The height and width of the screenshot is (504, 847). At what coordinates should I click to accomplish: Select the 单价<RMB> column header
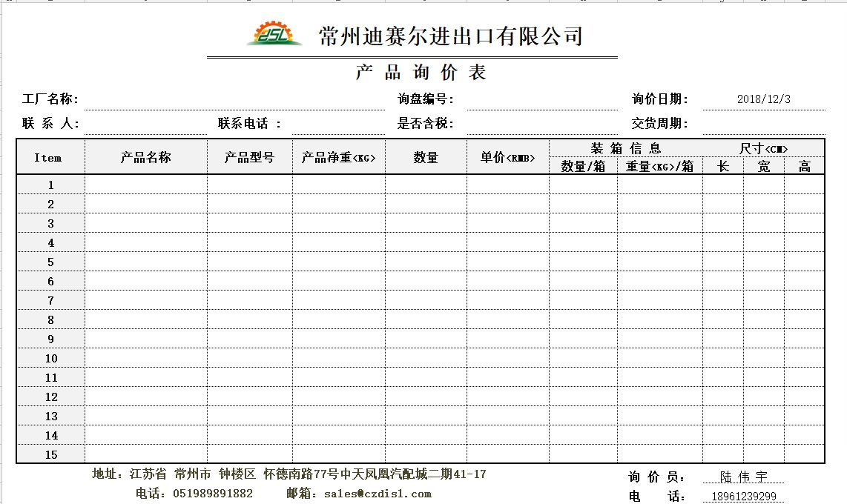click(x=507, y=157)
